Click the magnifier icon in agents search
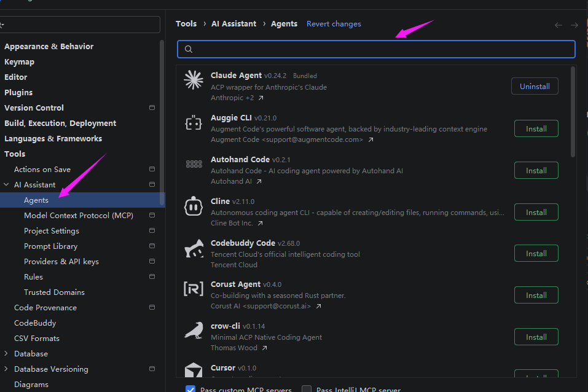588x392 pixels. [189, 49]
